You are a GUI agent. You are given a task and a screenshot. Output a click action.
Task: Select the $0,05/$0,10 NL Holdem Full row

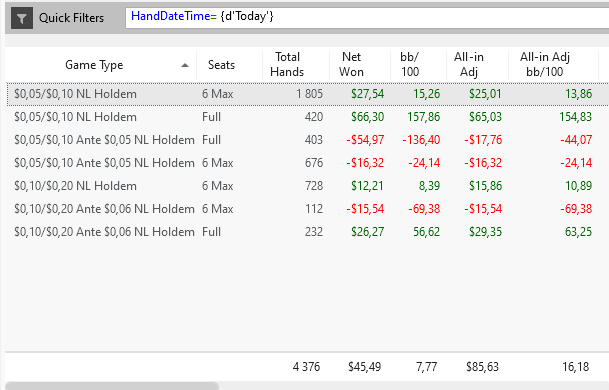[x=308, y=117]
